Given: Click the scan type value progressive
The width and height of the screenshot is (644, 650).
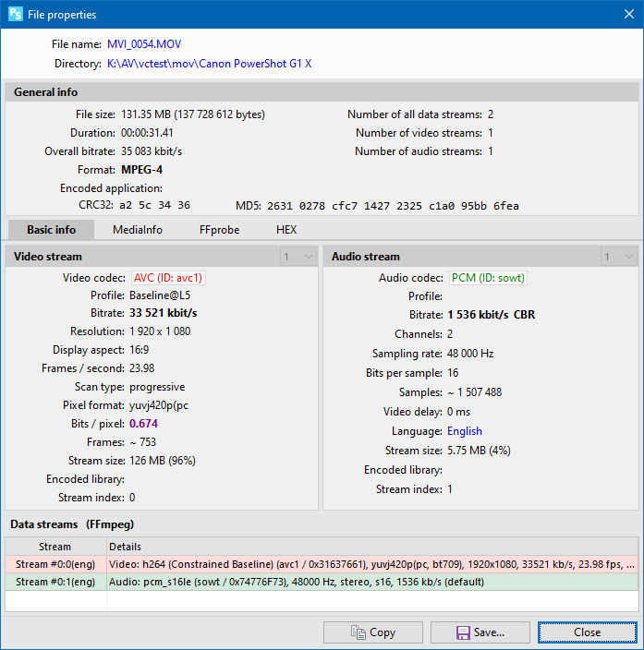Looking at the screenshot, I should pyautogui.click(x=157, y=387).
